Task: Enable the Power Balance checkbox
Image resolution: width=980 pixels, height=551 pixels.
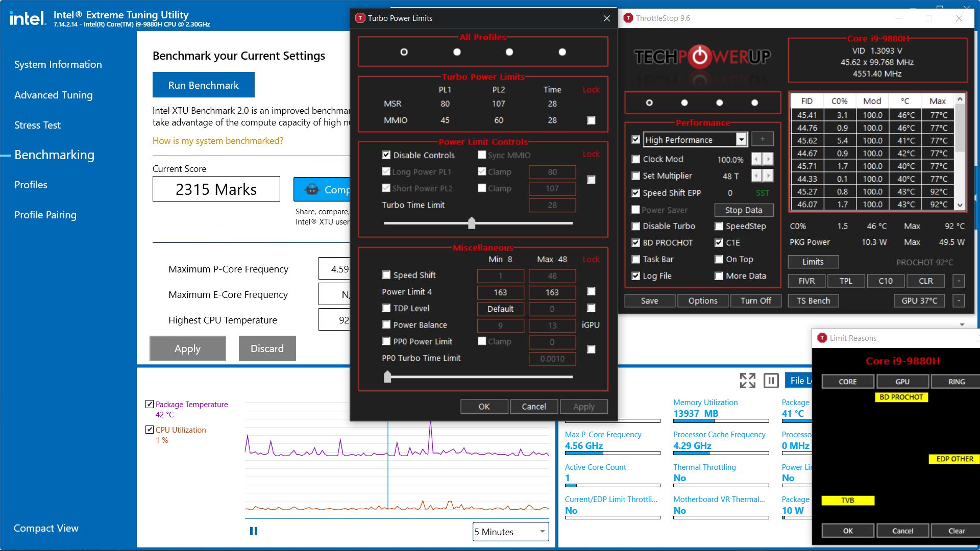Action: tap(386, 325)
